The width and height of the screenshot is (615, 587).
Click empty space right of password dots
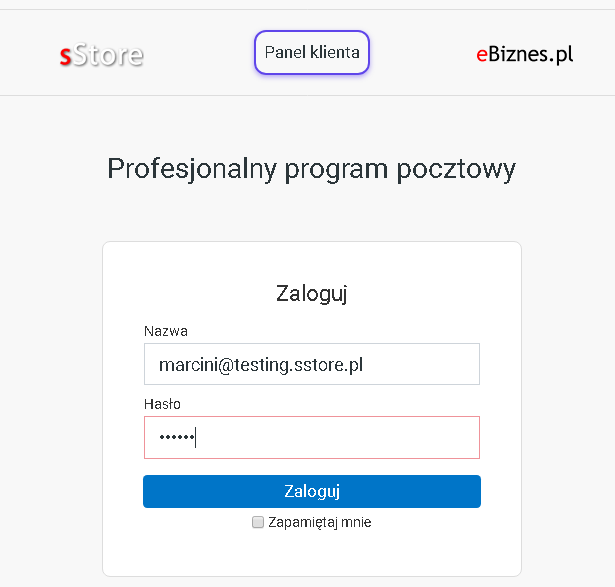[x=337, y=437]
